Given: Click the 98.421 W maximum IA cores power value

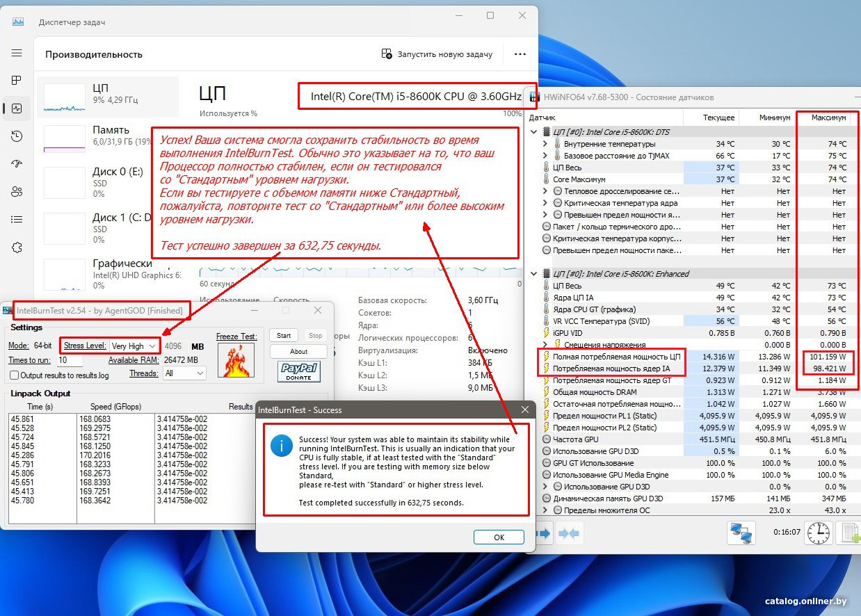Looking at the screenshot, I should tap(829, 368).
